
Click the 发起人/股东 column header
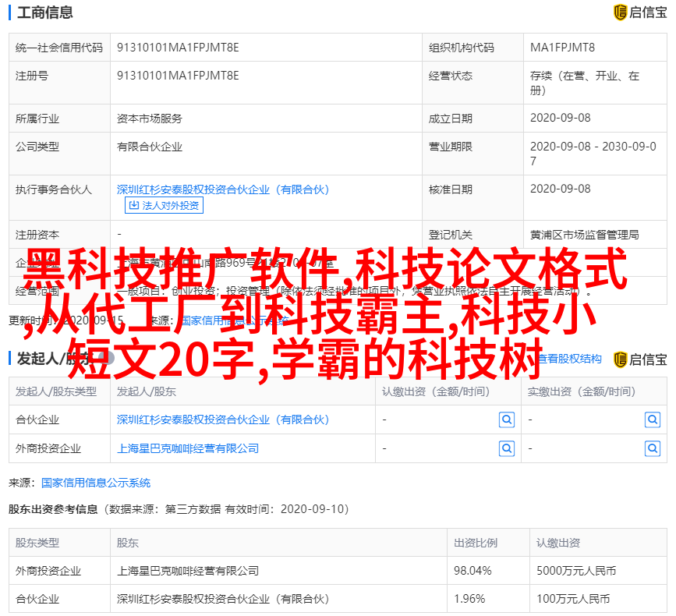(242, 391)
